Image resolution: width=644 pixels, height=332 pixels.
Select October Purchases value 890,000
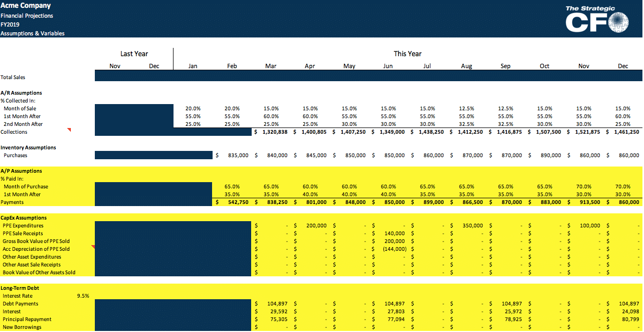coord(551,156)
